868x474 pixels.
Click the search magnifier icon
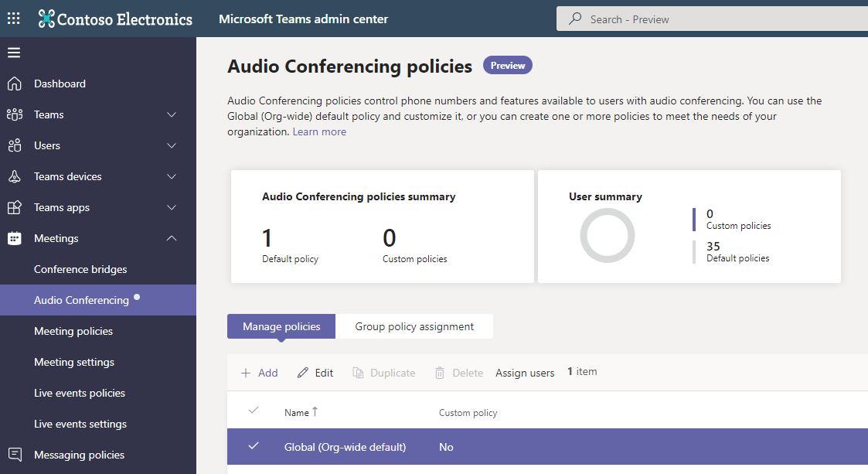[576, 19]
